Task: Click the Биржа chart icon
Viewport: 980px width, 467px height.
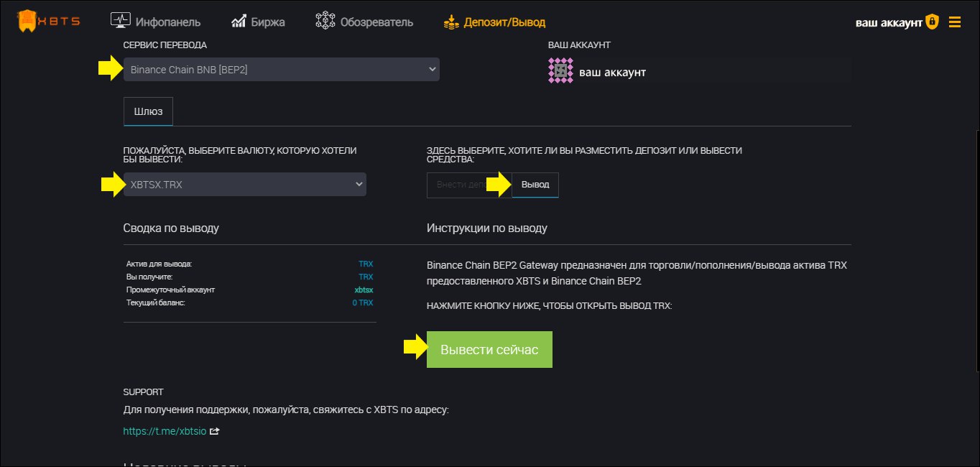Action: point(239,22)
